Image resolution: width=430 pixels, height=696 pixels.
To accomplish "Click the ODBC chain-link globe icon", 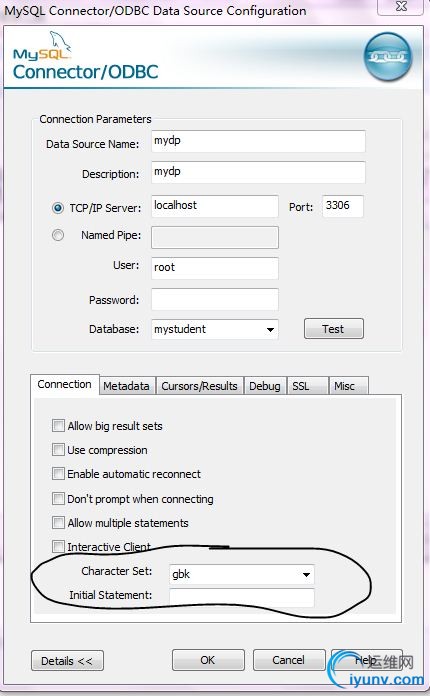I will (388, 57).
